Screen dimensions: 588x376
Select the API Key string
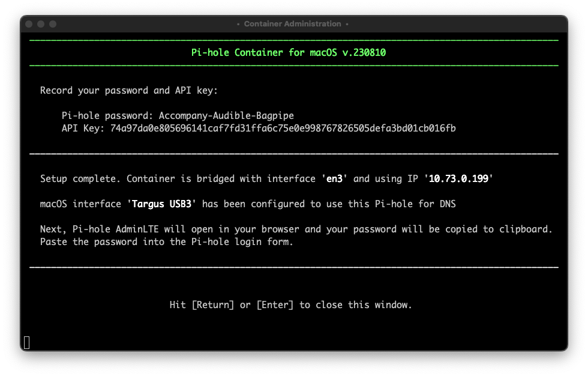tap(282, 128)
